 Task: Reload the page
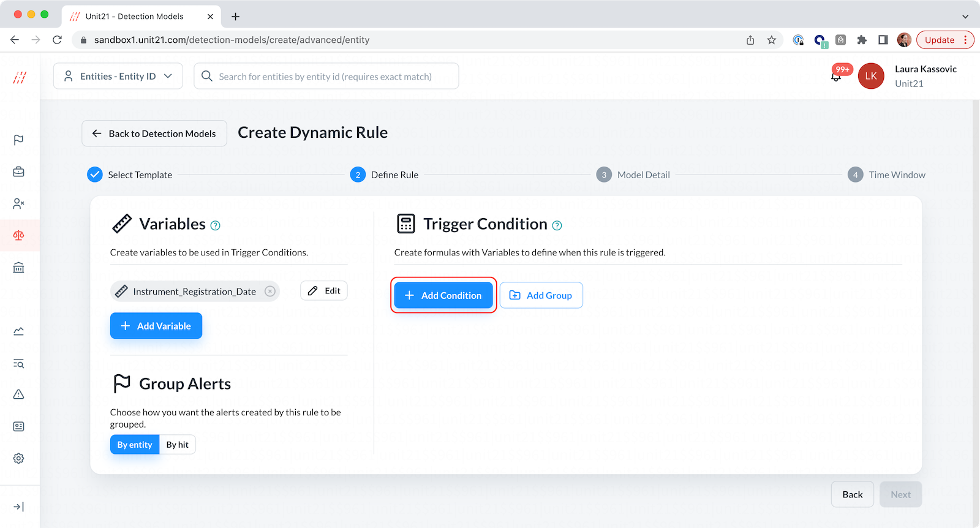tap(57, 40)
